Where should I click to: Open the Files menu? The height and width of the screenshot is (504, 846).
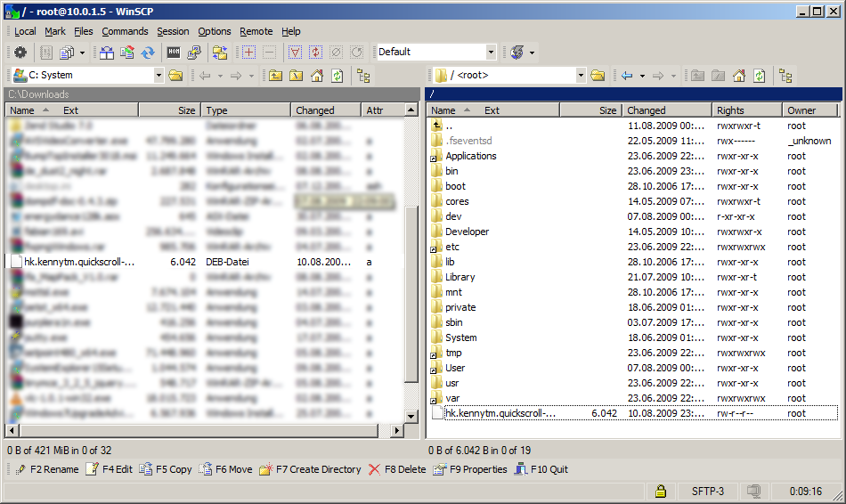coord(84,31)
